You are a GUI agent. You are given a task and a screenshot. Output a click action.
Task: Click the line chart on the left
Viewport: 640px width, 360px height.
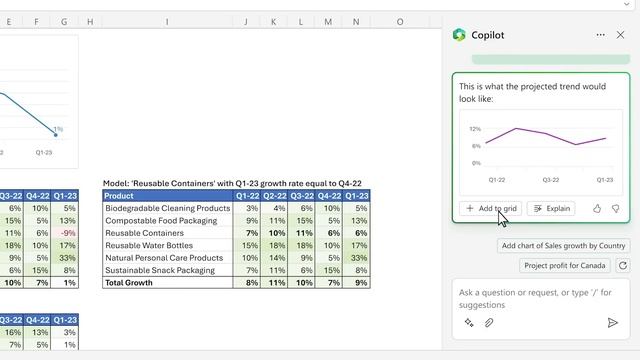coord(39,102)
